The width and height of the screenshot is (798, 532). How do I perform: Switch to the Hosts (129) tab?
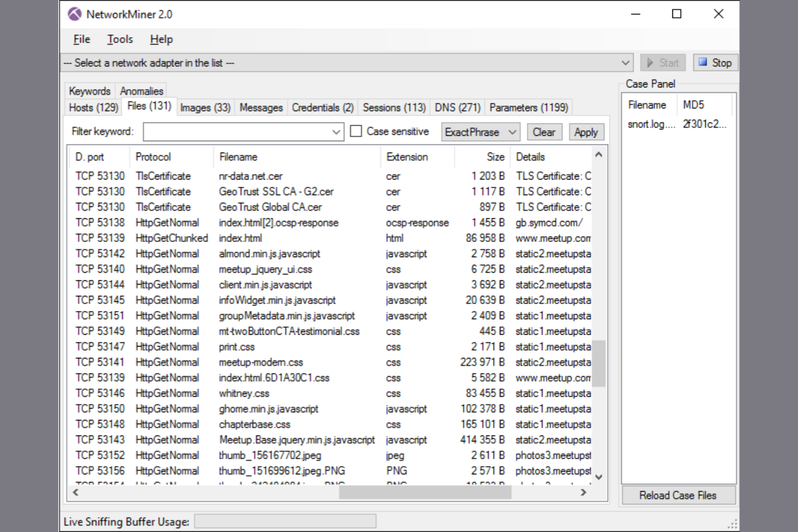coord(93,107)
